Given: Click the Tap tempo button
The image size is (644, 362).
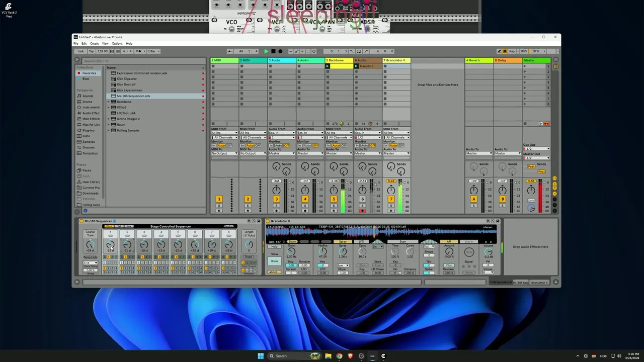Looking at the screenshot, I should click(x=92, y=51).
